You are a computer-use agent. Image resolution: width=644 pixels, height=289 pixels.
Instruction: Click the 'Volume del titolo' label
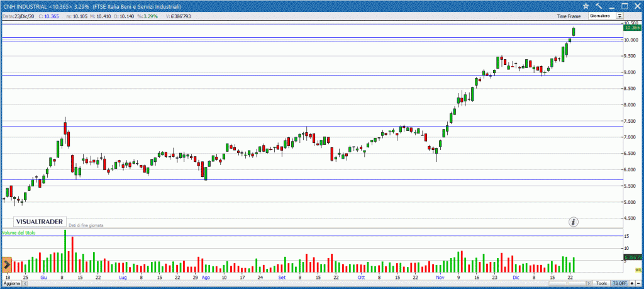[x=19, y=233]
